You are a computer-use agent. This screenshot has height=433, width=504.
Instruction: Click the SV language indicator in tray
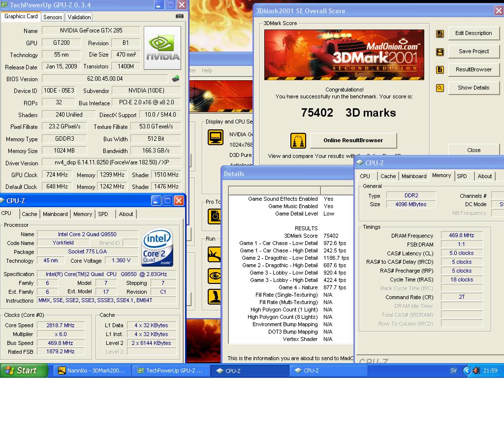coord(453,371)
